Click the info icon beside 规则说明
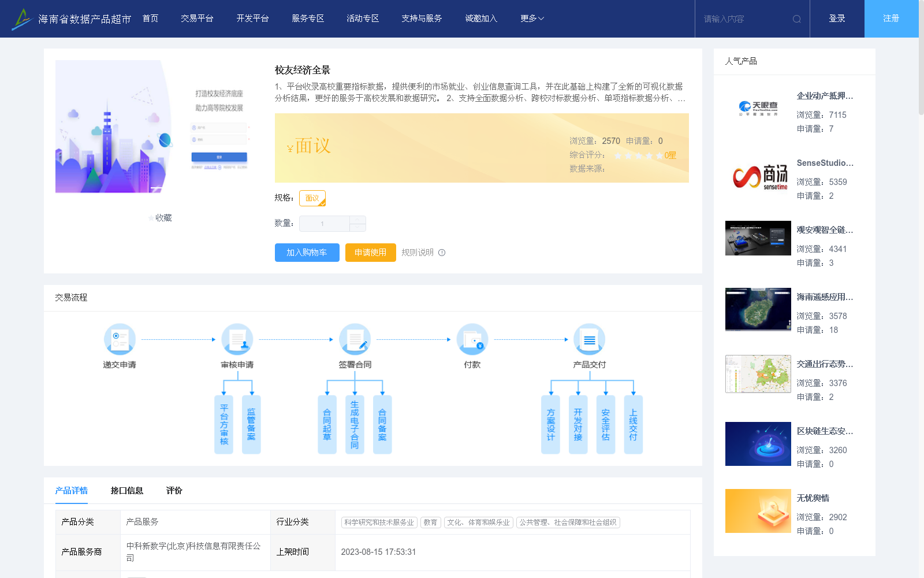 click(x=442, y=253)
